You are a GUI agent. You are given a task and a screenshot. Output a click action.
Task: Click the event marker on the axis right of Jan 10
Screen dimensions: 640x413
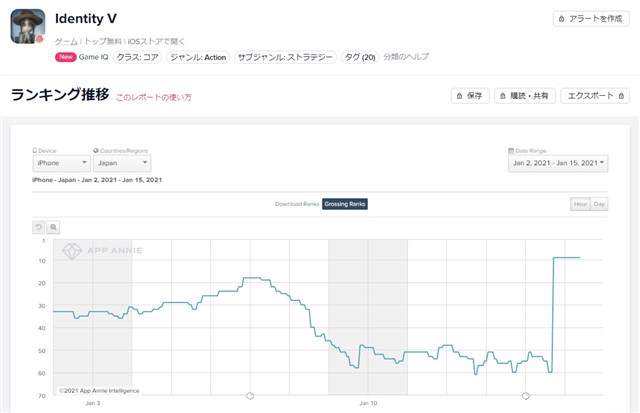(x=526, y=396)
